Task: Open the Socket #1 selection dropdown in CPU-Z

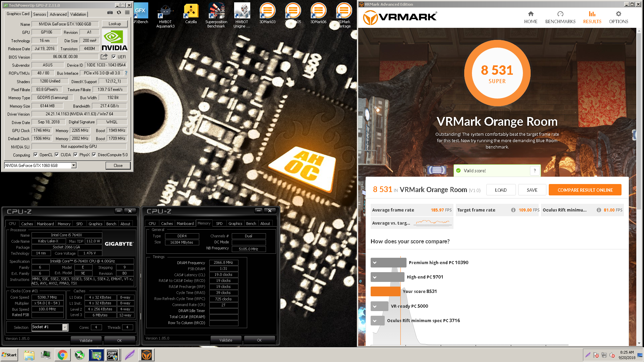Action: pos(65,327)
